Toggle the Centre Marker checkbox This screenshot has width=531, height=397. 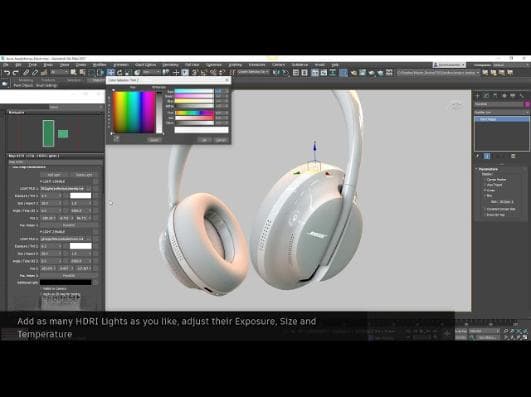click(485, 180)
